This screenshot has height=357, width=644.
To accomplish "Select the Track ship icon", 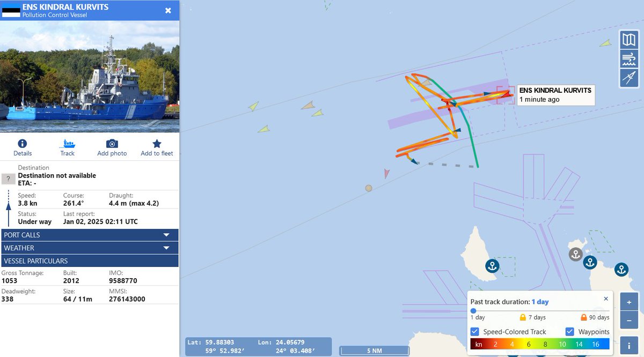I will point(68,144).
